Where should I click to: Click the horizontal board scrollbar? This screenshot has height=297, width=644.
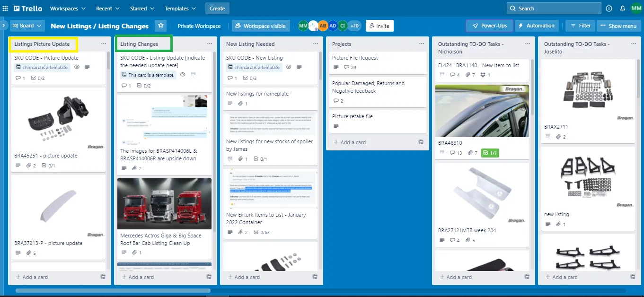point(113,291)
